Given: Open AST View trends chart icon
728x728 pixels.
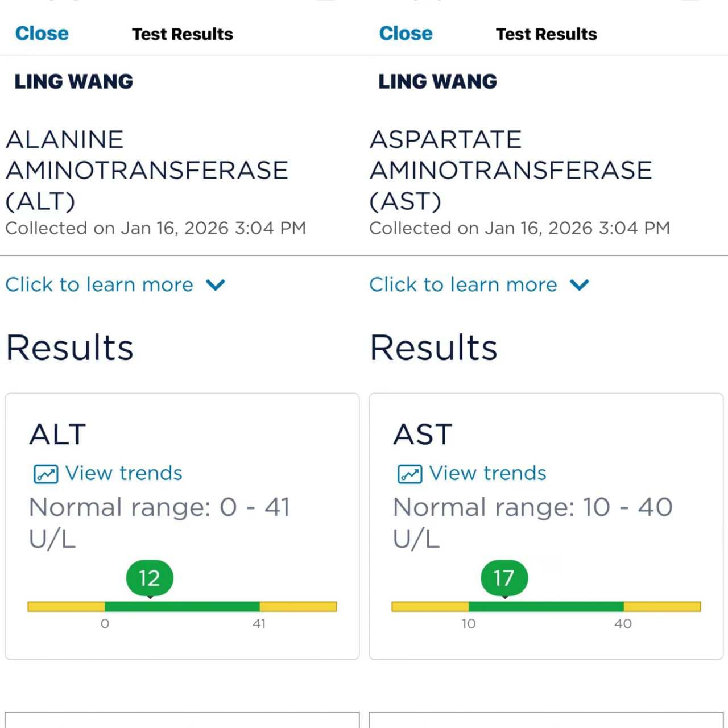Looking at the screenshot, I should (409, 474).
